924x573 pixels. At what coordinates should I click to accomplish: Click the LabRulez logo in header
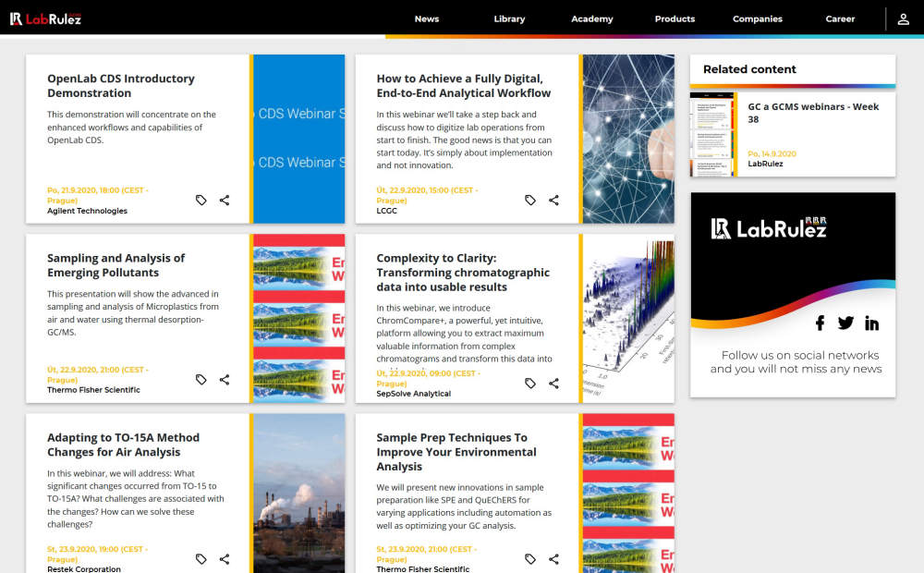tap(45, 18)
